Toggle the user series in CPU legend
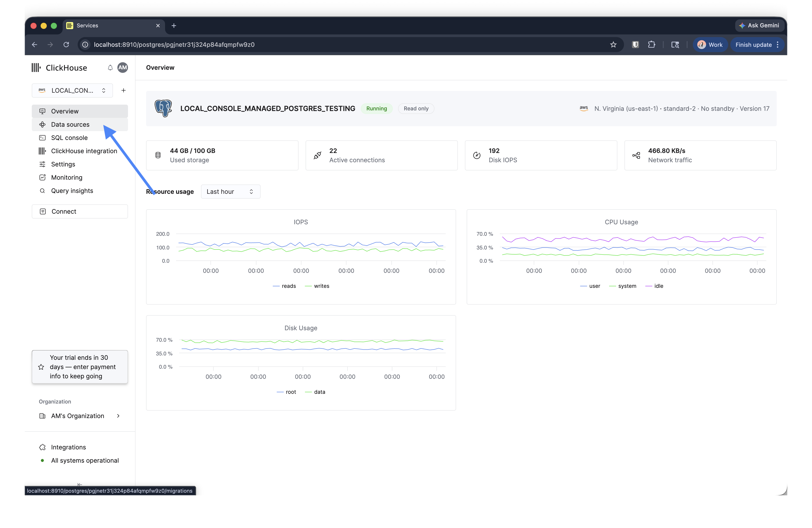Image resolution: width=812 pixels, height=528 pixels. (x=590, y=286)
